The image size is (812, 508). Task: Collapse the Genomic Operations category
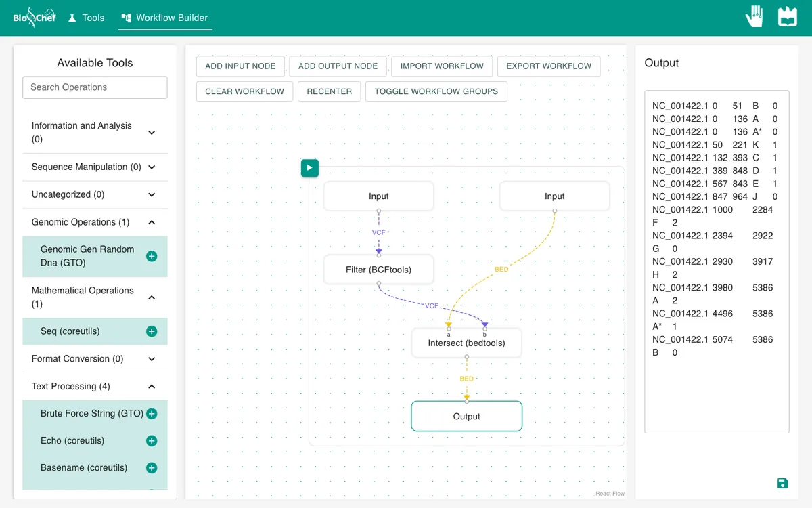point(95,222)
